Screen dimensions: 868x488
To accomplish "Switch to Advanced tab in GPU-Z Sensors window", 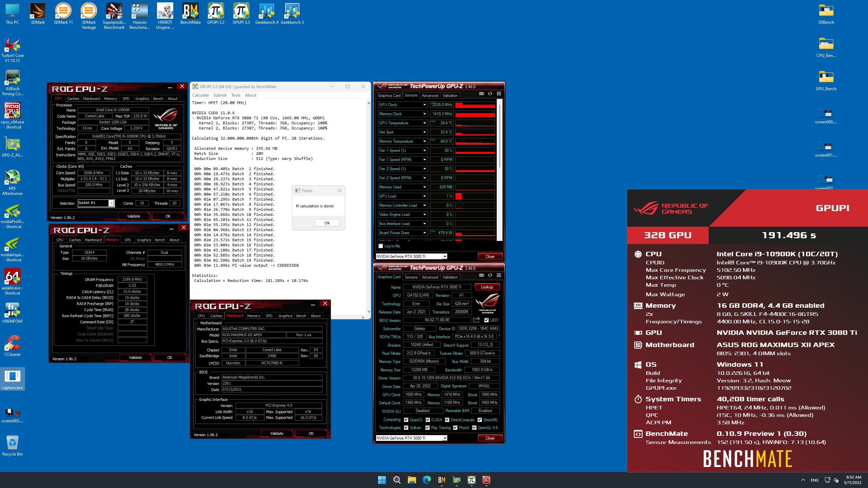I will tap(430, 96).
